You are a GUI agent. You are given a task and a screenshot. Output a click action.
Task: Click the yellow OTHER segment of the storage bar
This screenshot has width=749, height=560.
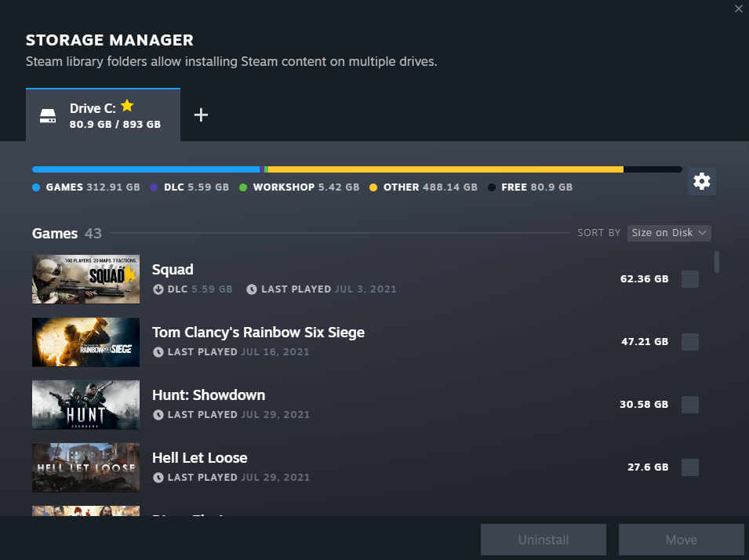[447, 169]
